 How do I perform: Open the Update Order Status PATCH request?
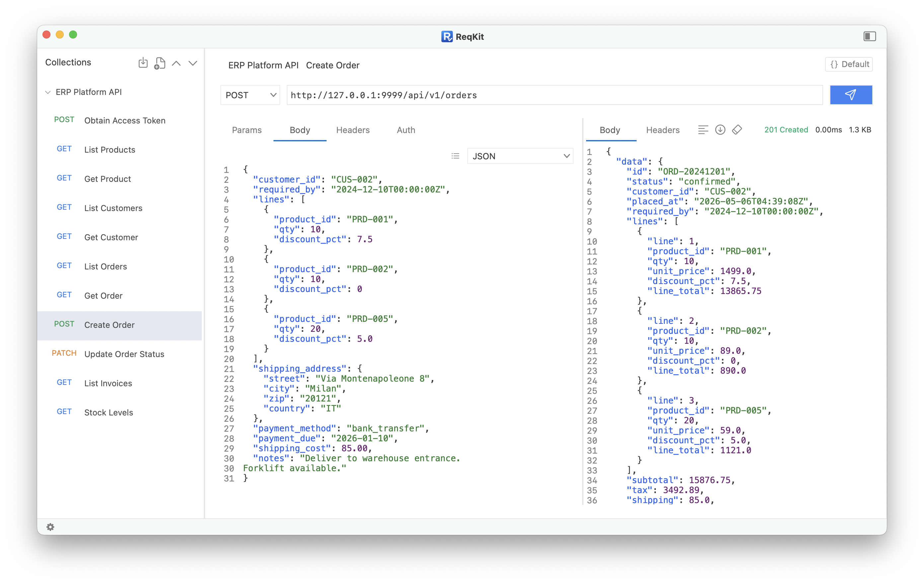click(x=120, y=354)
